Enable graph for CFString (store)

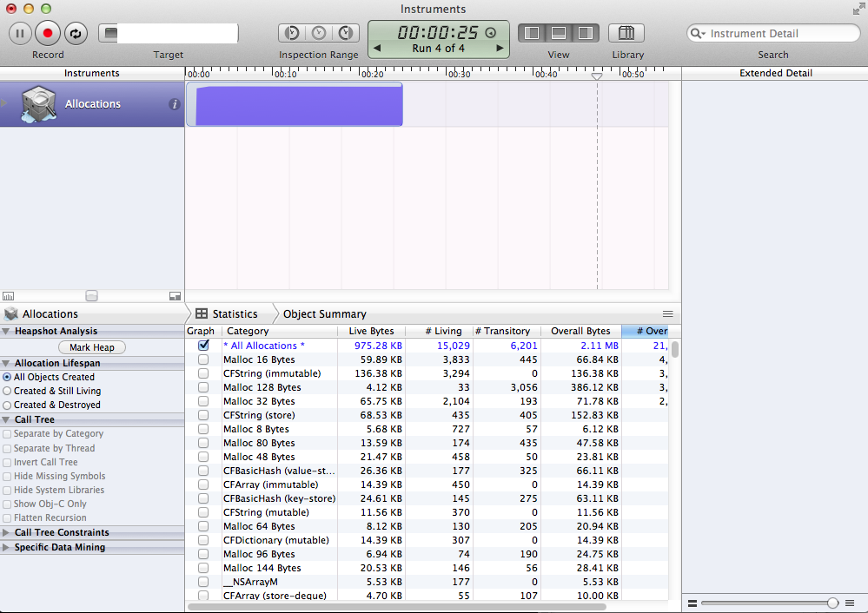pos(203,415)
